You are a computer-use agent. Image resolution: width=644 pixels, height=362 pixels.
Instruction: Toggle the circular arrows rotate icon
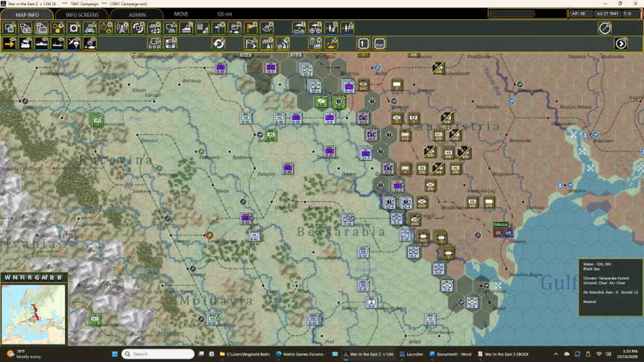tap(138, 28)
